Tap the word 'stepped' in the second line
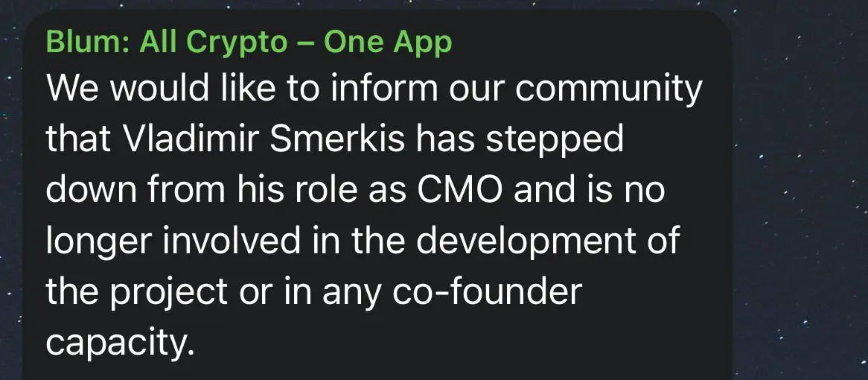This screenshot has height=380, width=868. tap(554, 142)
